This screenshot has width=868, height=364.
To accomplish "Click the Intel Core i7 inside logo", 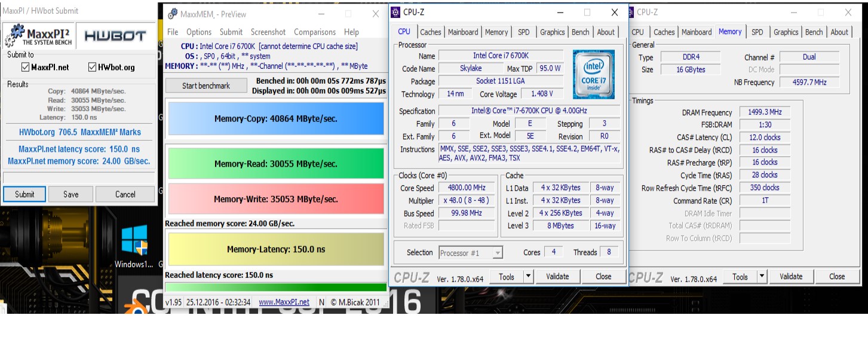I will [x=593, y=74].
